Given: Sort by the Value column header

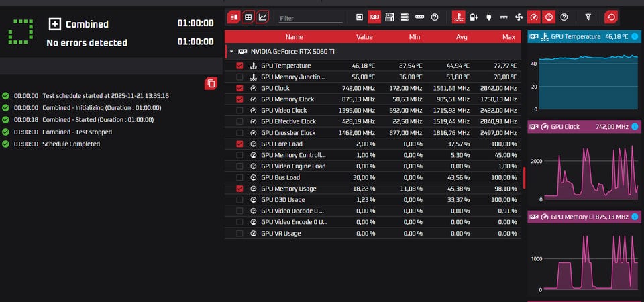Looking at the screenshot, I should point(364,37).
